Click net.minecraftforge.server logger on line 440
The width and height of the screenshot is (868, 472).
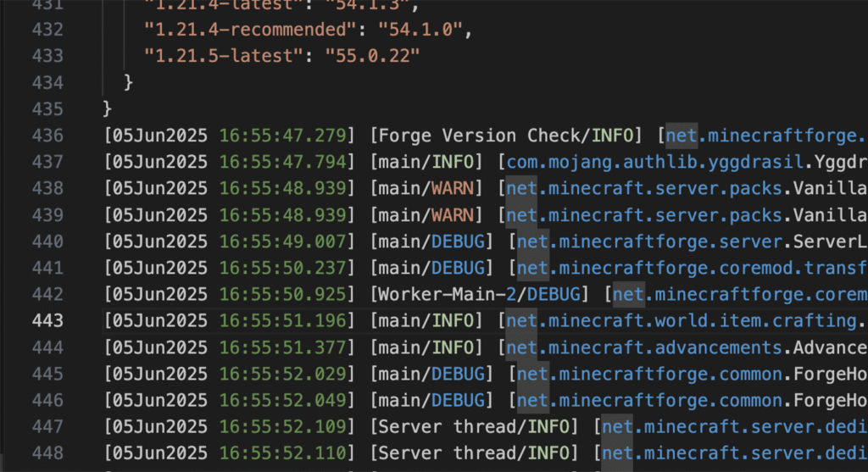pos(650,242)
